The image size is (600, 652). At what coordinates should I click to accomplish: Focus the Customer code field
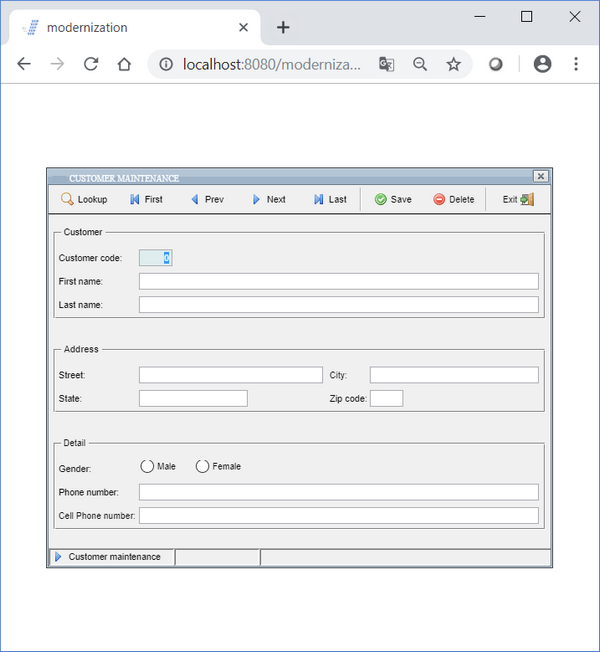[156, 258]
